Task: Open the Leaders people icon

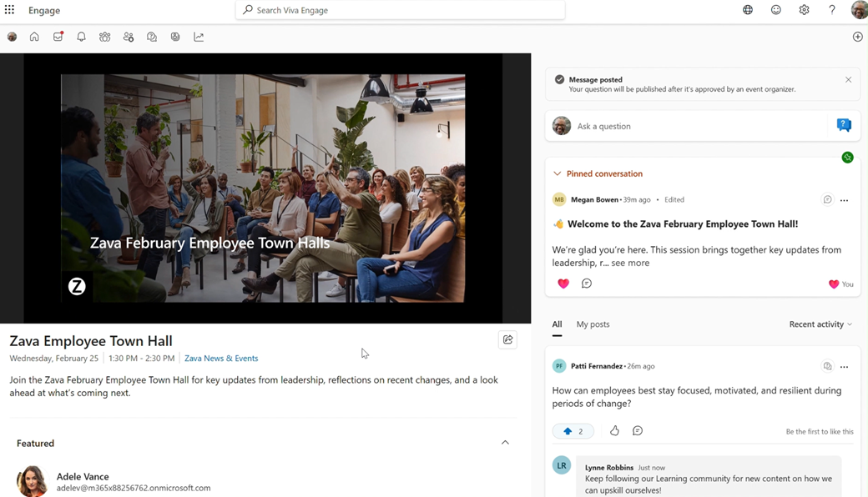Action: pyautogui.click(x=128, y=37)
